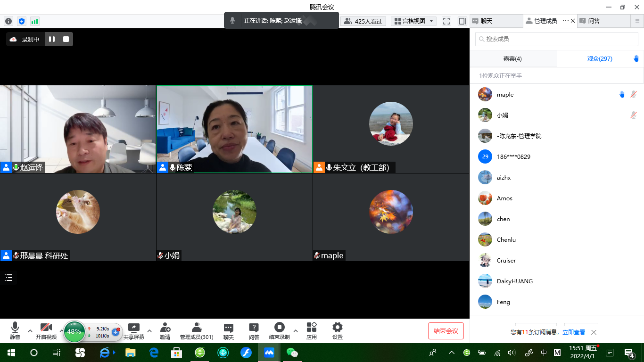
Task: Turn on video (开启视频) camera
Action: point(46,328)
